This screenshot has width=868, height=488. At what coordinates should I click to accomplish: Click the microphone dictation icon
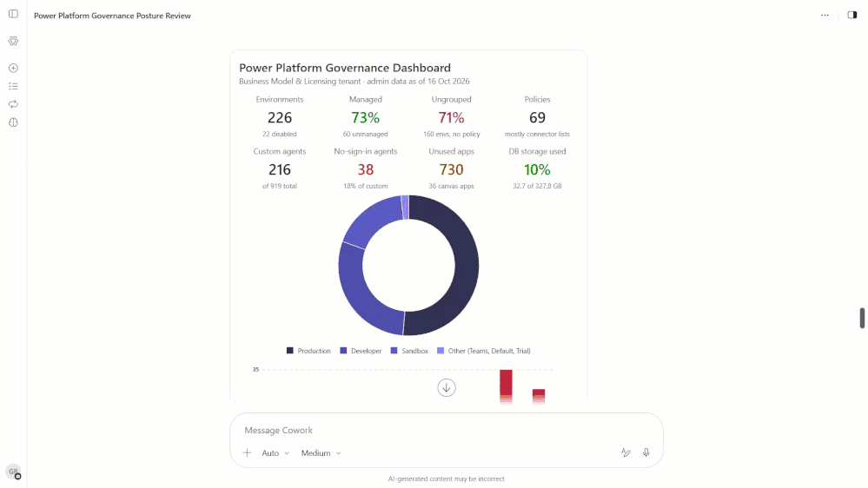[x=646, y=452]
